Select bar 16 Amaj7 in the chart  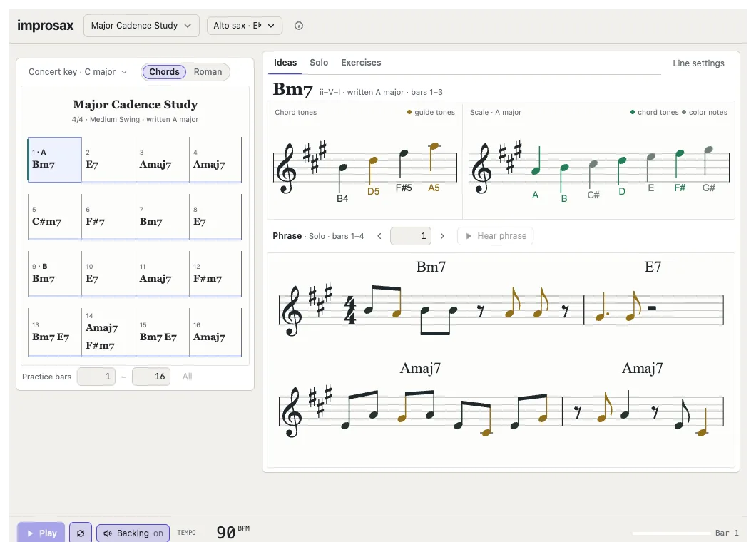pyautogui.click(x=216, y=332)
